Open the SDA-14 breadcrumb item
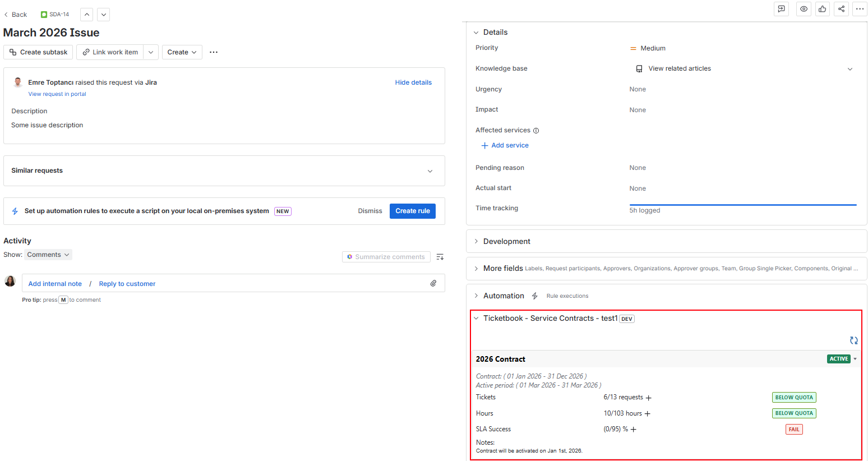868x461 pixels. tap(54, 14)
